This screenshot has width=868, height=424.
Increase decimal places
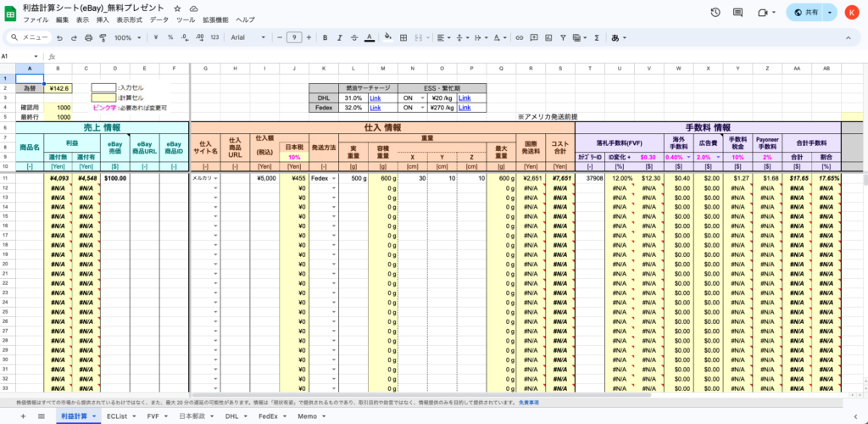pyautogui.click(x=200, y=37)
